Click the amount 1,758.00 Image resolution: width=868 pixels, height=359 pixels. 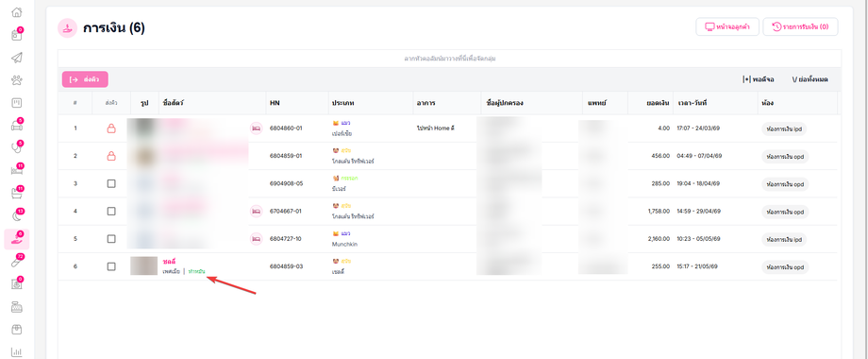pos(658,211)
